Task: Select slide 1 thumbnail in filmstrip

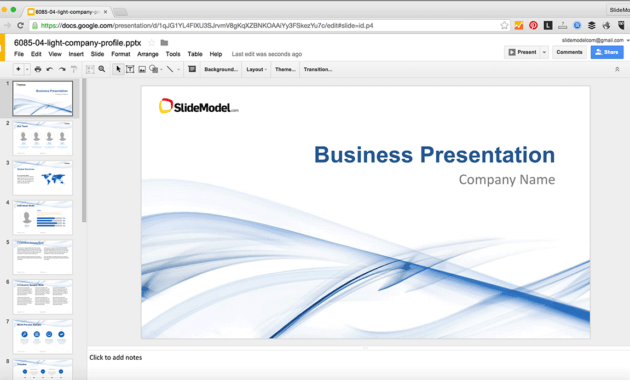Action: click(x=43, y=98)
